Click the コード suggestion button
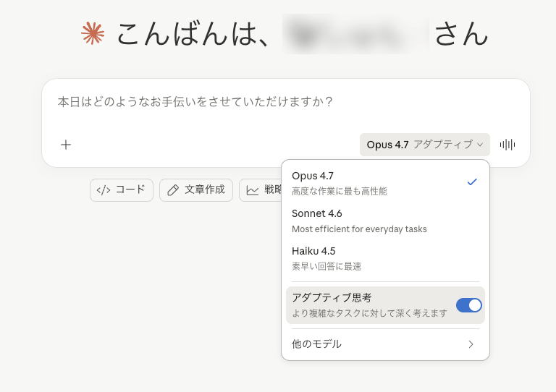This screenshot has height=392, width=556. (x=122, y=190)
